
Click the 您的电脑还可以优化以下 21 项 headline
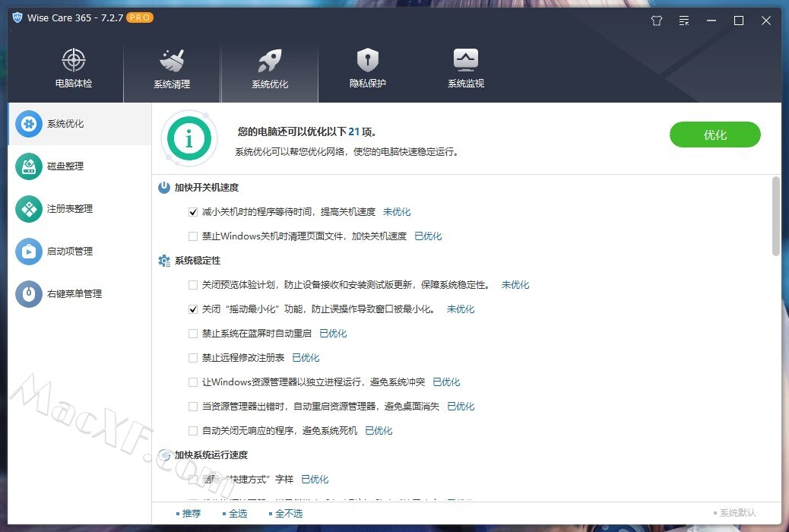tap(307, 132)
